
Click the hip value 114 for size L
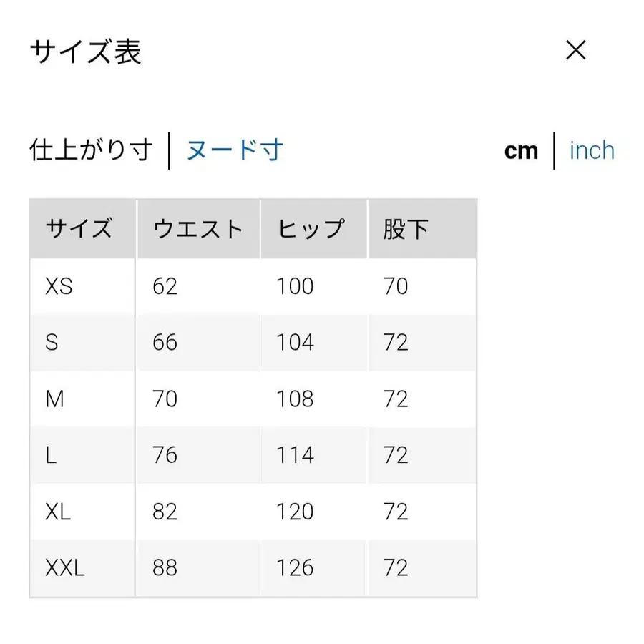[295, 455]
